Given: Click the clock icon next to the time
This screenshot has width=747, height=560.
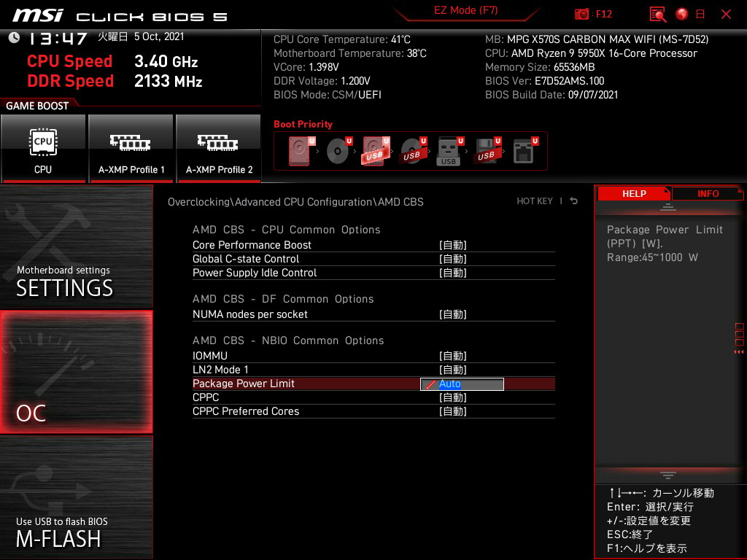Looking at the screenshot, I should click(x=14, y=37).
